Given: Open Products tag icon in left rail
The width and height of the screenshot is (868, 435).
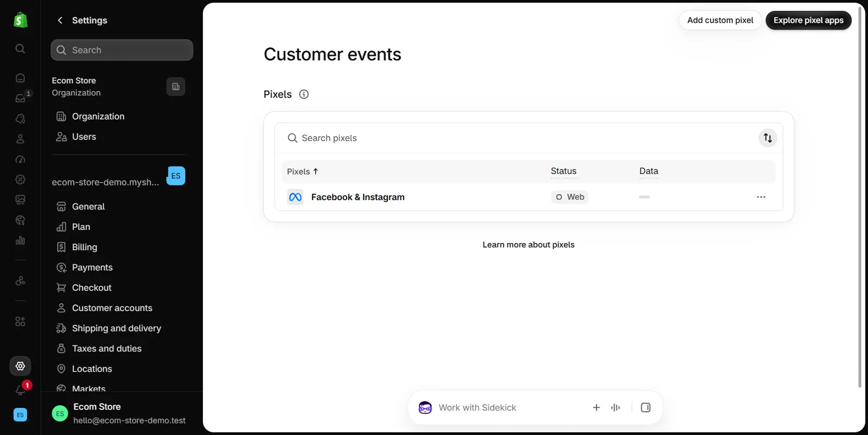Looking at the screenshot, I should (x=20, y=118).
